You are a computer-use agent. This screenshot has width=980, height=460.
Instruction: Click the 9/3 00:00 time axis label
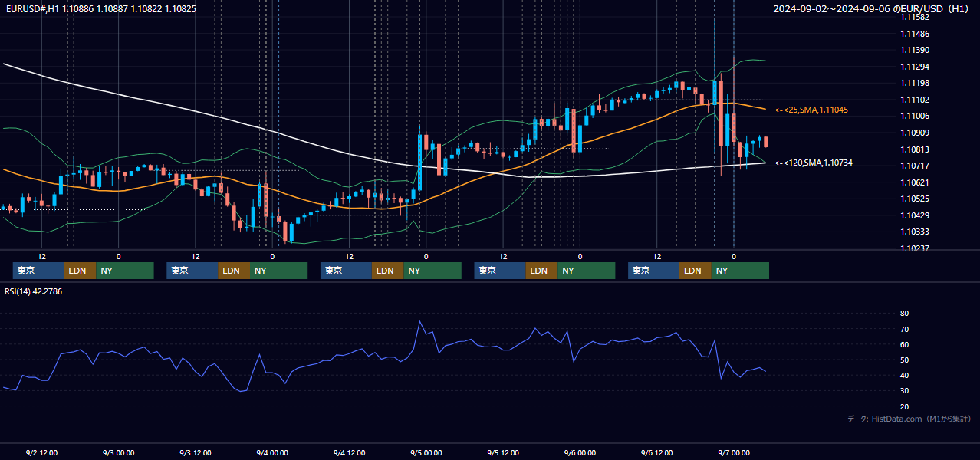(x=118, y=452)
